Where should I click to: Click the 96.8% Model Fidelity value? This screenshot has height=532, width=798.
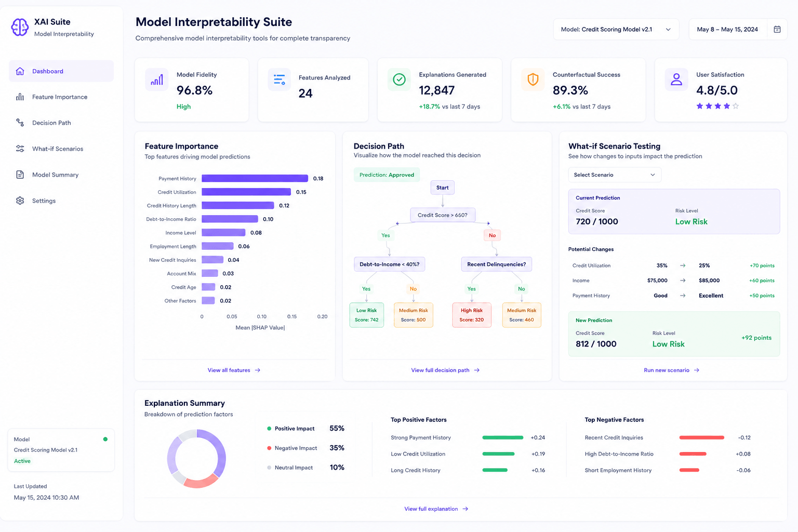pyautogui.click(x=194, y=90)
